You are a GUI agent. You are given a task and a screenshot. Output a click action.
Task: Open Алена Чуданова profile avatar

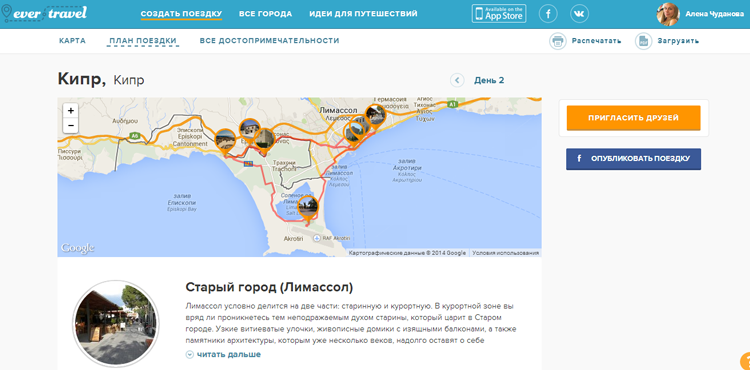click(x=668, y=14)
